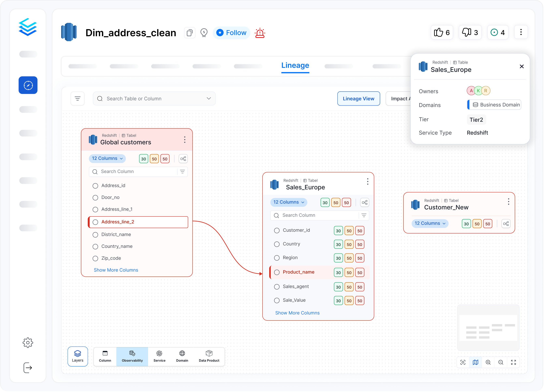545x392 pixels.
Task: Select Customer_id radio in Sales_Europe
Action: coord(277,231)
